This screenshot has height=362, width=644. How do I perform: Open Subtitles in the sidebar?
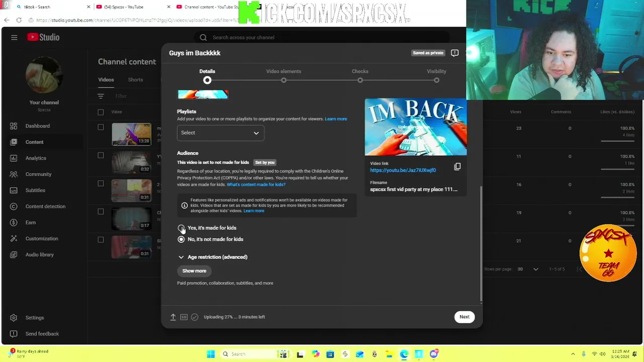click(35, 190)
